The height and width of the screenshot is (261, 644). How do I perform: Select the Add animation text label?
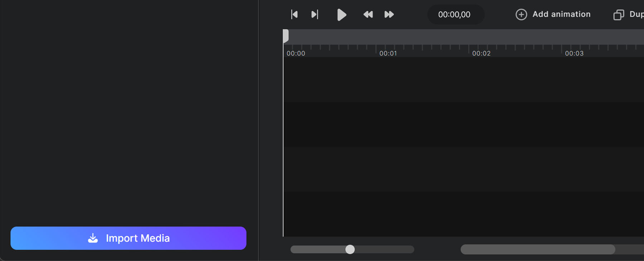pos(561,14)
